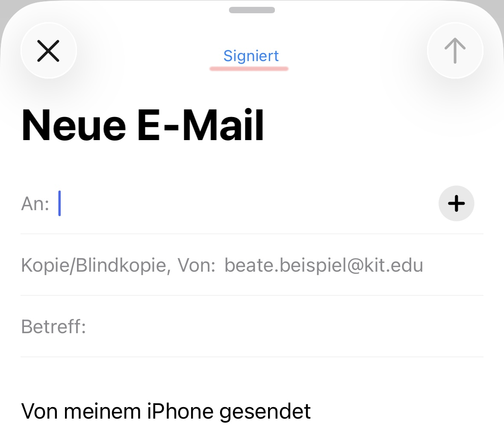Focus the An recipient field
The image size is (504, 434).
[x=248, y=204]
